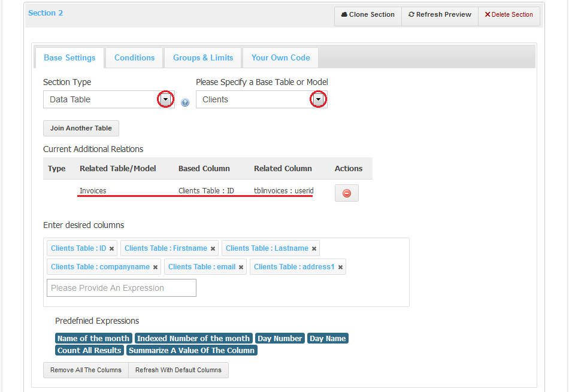Click the Based Column header
This screenshot has width=569, height=392.
(204, 169)
